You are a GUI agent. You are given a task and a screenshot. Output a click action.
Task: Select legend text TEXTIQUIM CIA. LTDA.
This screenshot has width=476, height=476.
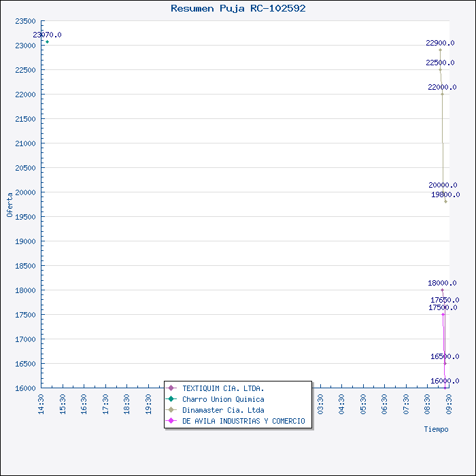[223, 388]
